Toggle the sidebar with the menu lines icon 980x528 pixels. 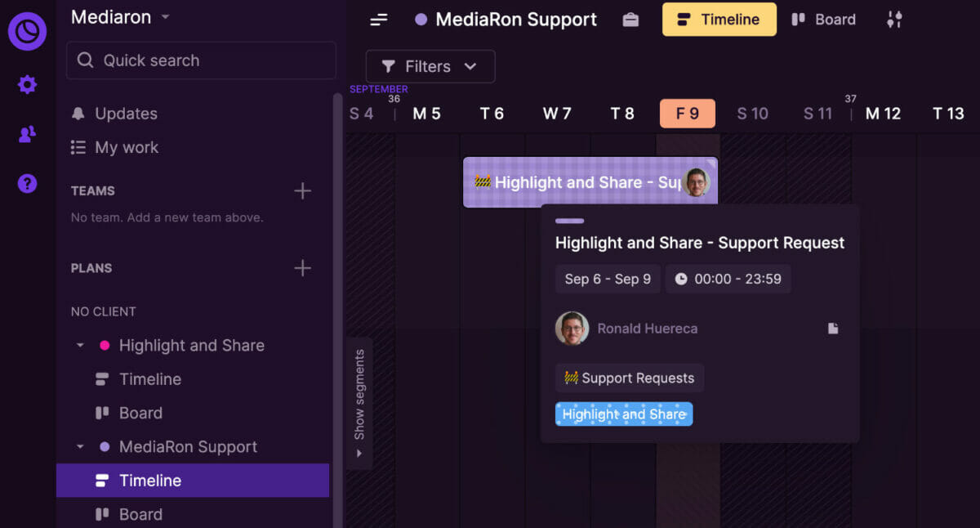point(379,20)
